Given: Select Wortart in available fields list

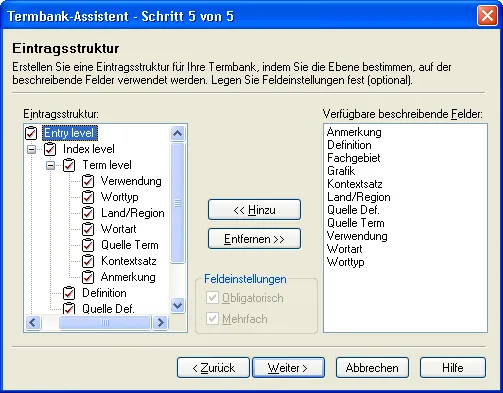Looking at the screenshot, I should click(x=344, y=249).
